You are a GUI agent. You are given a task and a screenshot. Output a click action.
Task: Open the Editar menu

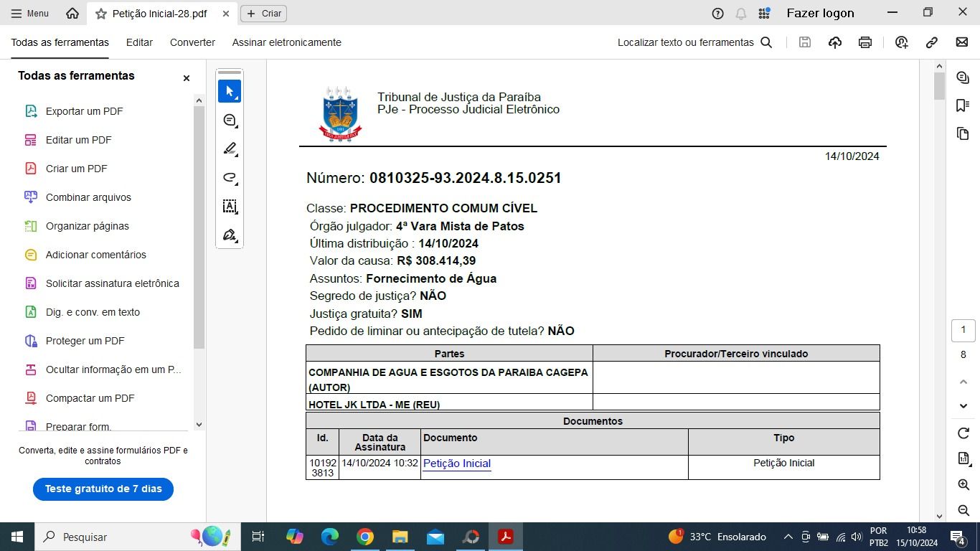point(139,42)
